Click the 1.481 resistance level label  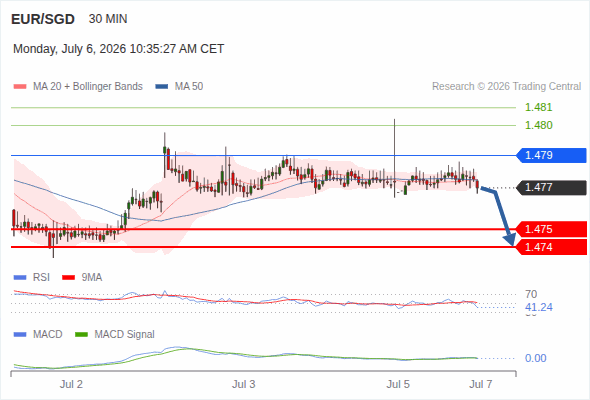coord(539,108)
